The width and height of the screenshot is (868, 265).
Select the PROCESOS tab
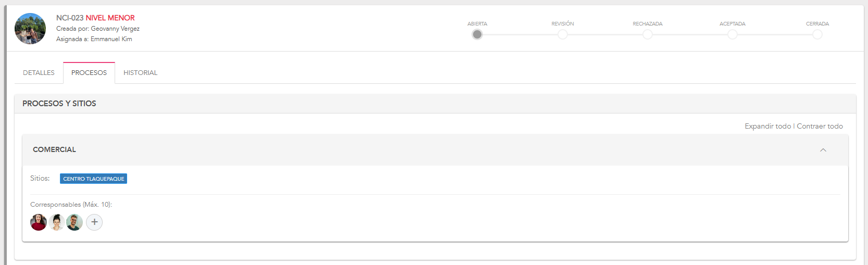click(89, 73)
